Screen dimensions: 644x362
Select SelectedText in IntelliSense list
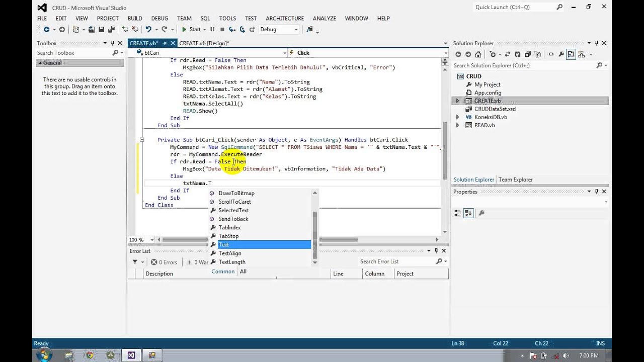coord(233,210)
